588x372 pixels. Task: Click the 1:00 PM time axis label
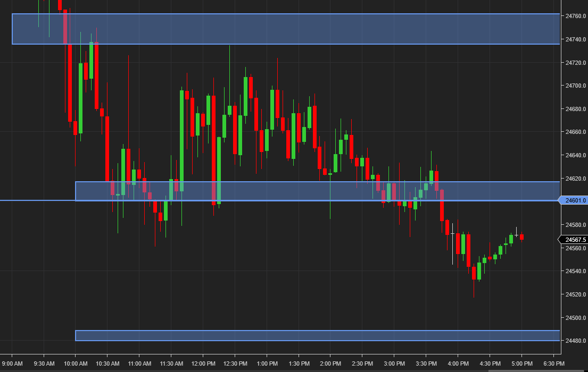(267, 363)
